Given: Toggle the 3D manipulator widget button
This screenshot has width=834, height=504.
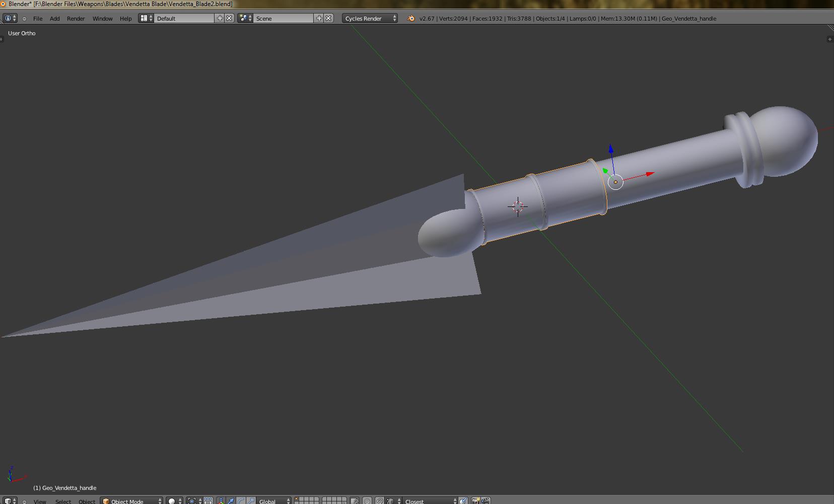Looking at the screenshot, I should 221,501.
